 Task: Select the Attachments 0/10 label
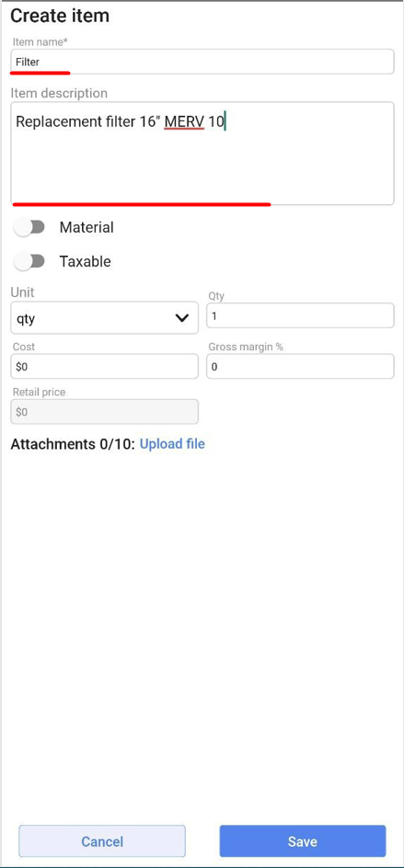[x=73, y=444]
